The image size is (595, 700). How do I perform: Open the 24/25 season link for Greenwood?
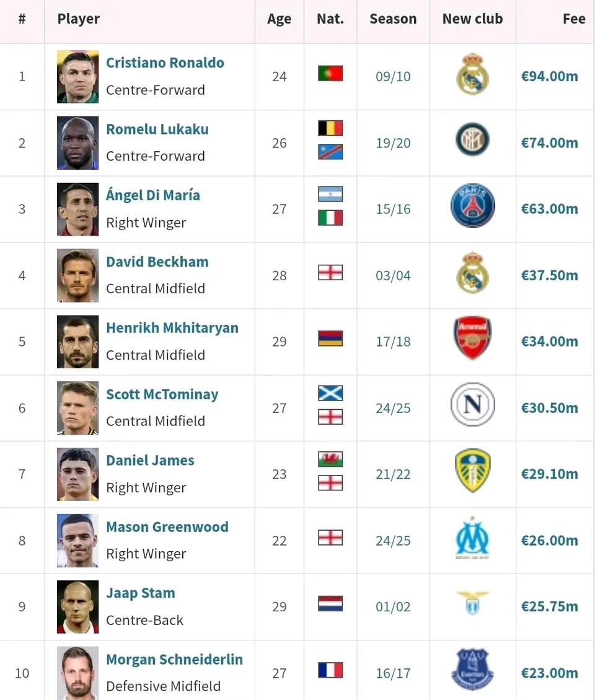[393, 541]
